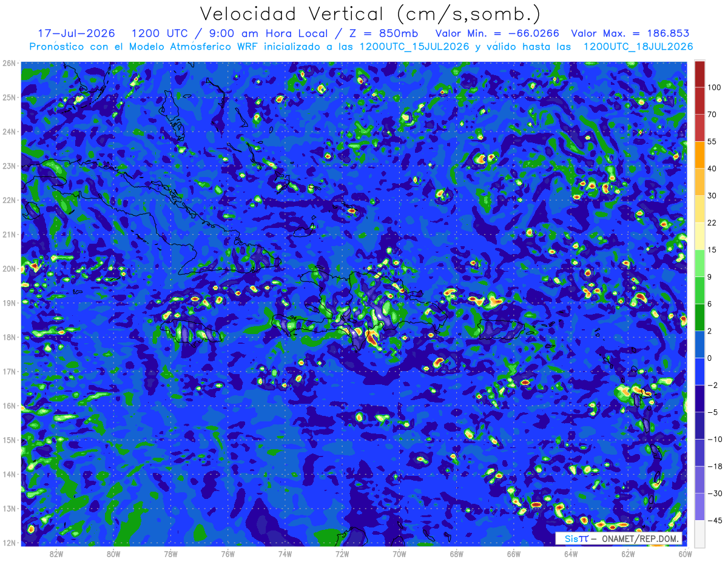Screen dimensions: 728x562
Task: Click the longitude axis label "62W"
Action: (628, 554)
